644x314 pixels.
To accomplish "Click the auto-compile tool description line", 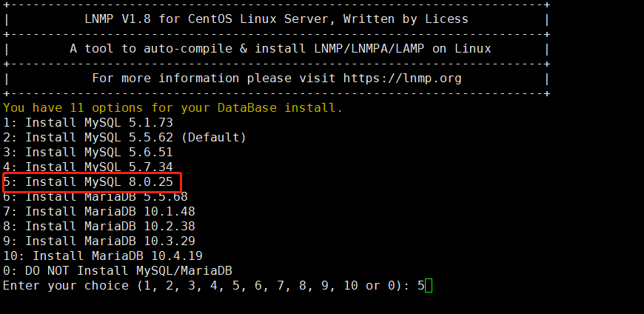I will click(x=281, y=48).
